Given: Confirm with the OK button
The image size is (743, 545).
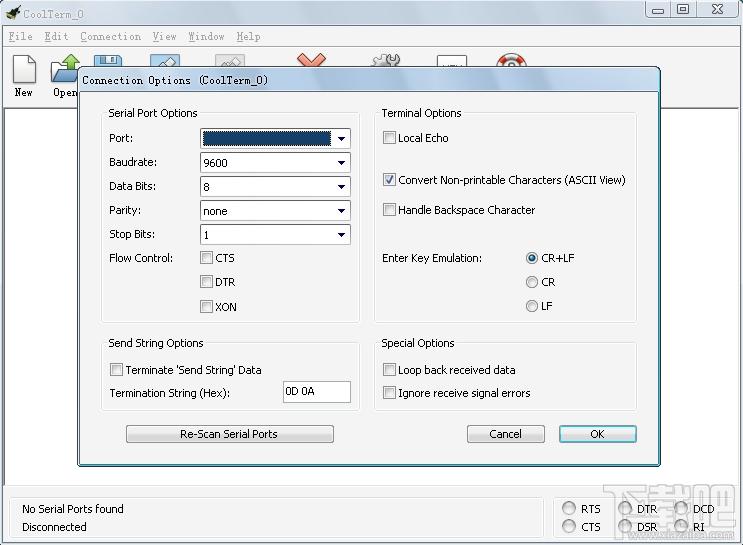Looking at the screenshot, I should tap(598, 434).
